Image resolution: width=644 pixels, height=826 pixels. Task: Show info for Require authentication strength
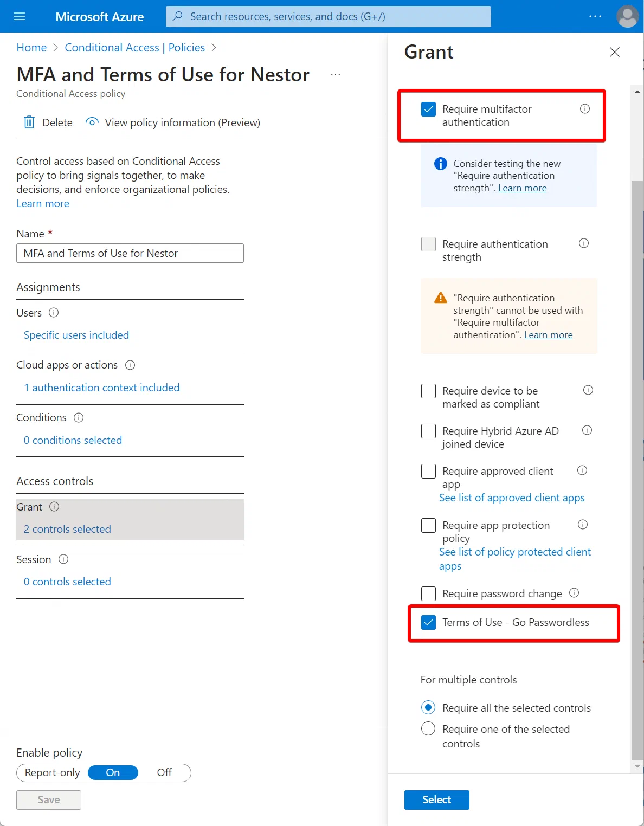pyautogui.click(x=584, y=243)
